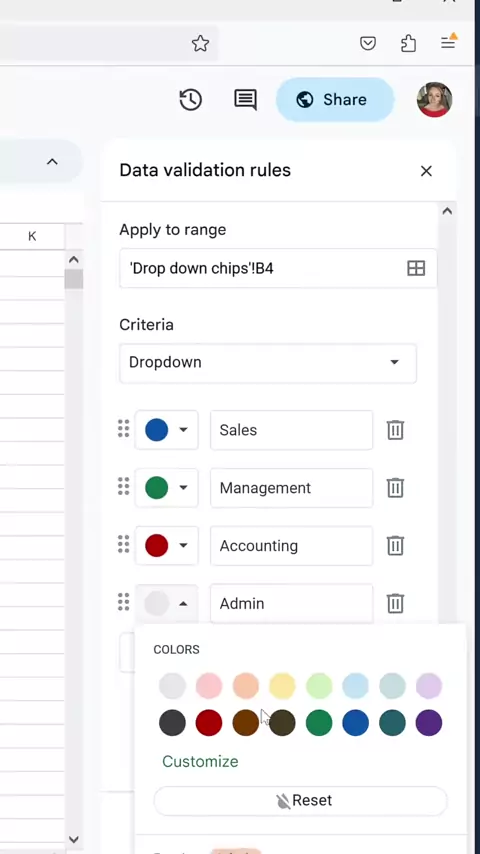Choose the dark purple color swatch
The image size is (480, 854).
[x=429, y=723]
